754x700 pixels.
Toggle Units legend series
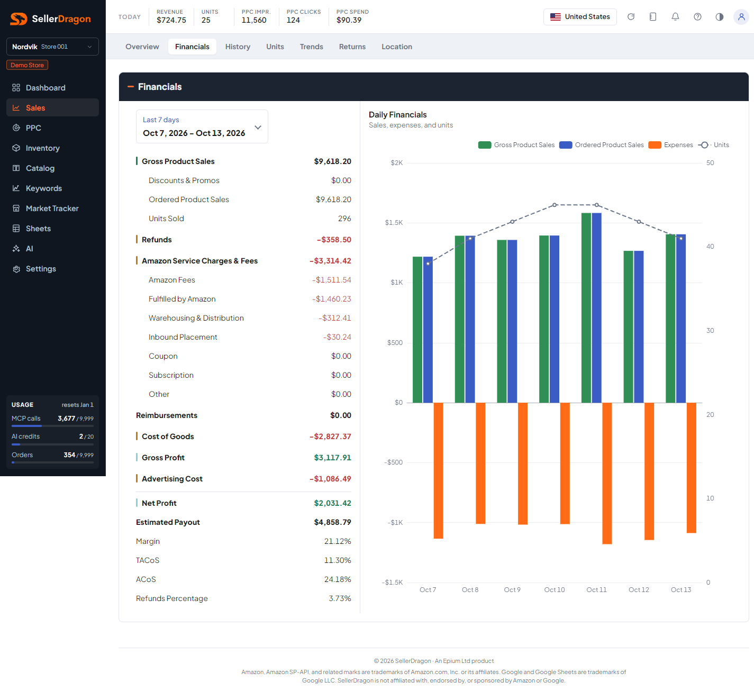point(713,145)
